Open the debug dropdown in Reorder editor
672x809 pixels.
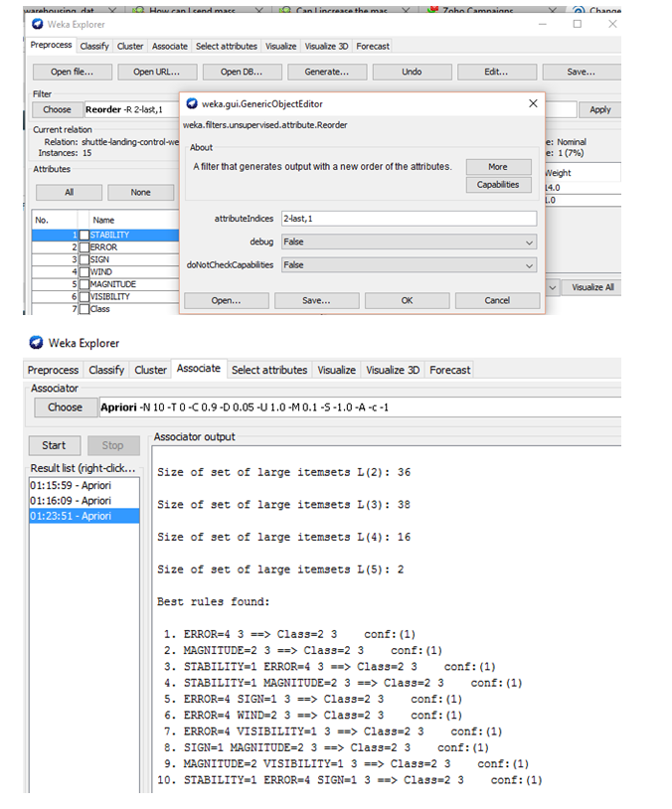tap(409, 242)
